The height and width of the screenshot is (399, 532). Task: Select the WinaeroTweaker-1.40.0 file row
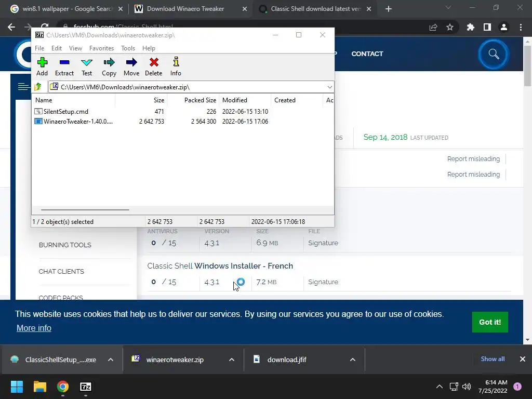point(151,122)
